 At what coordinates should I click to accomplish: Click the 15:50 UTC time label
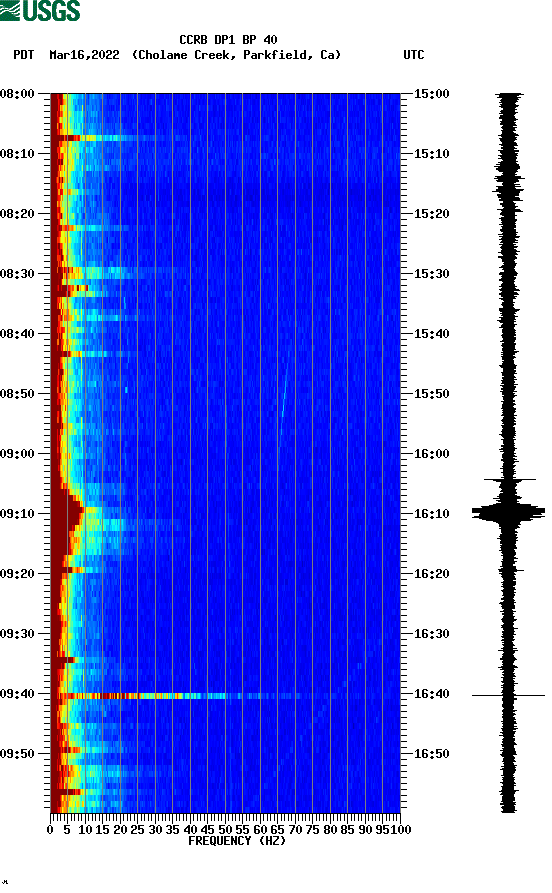(x=431, y=394)
